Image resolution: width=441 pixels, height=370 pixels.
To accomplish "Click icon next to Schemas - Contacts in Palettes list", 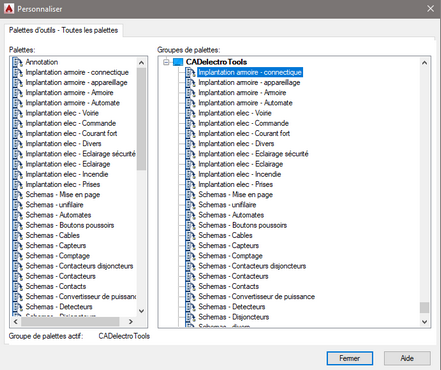I will pyautogui.click(x=17, y=286).
